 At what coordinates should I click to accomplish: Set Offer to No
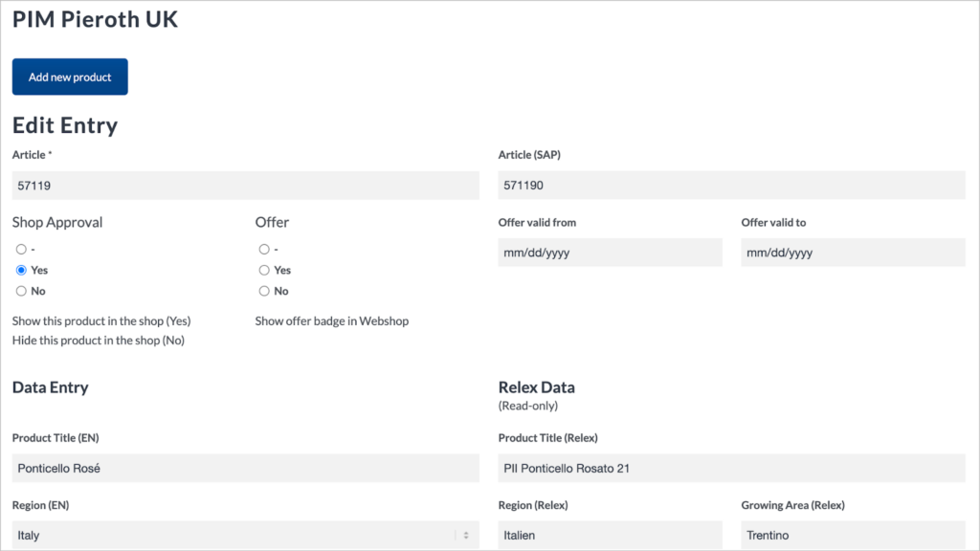click(264, 291)
